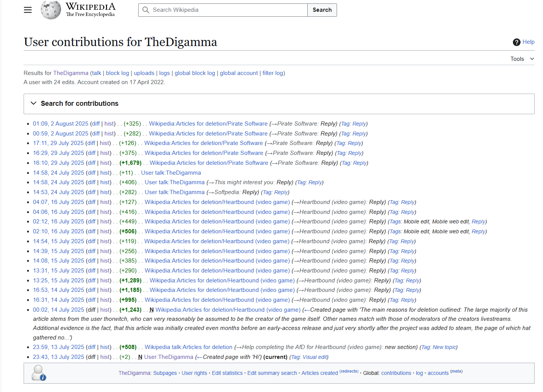Open the hamburger main menu
Screen dimensions: 543x392
click(x=28, y=10)
